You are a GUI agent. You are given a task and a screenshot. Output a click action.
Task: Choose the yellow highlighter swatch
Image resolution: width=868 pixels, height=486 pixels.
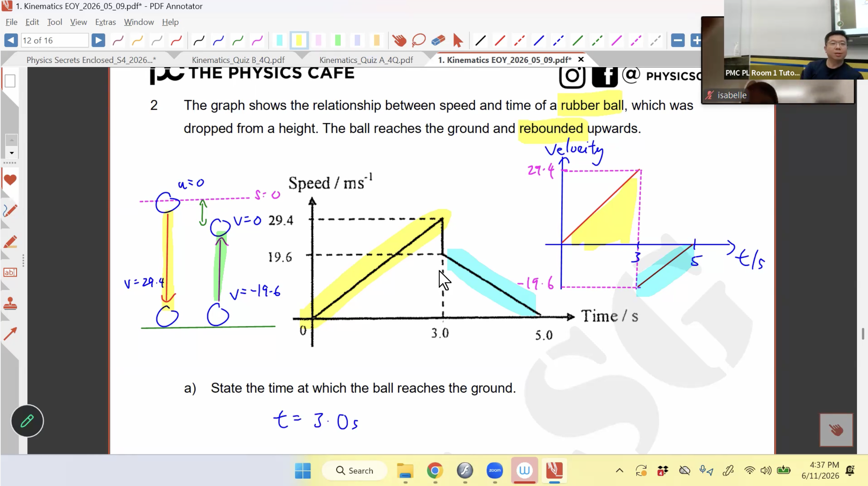pos(299,40)
